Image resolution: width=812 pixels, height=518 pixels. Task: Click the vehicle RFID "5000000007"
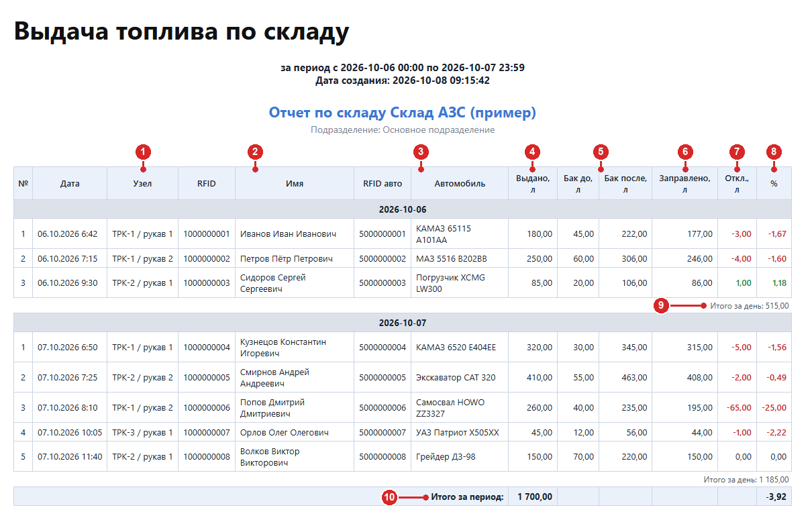[383, 432]
